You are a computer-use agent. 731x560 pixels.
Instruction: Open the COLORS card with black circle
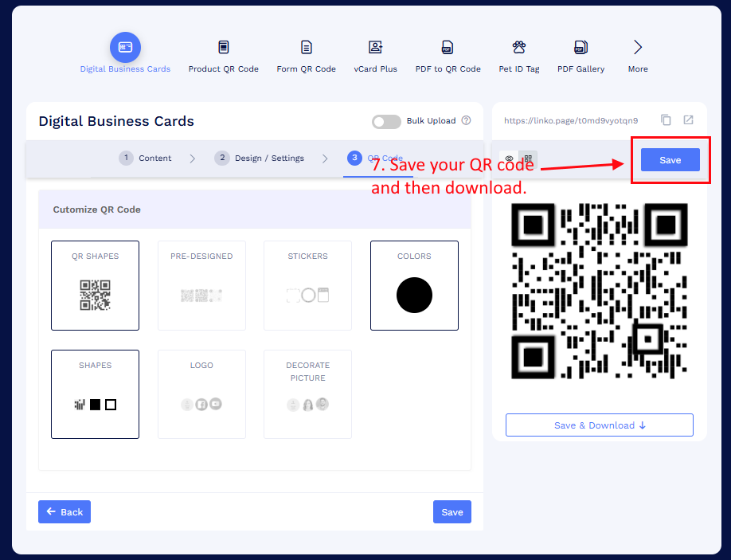tap(414, 285)
